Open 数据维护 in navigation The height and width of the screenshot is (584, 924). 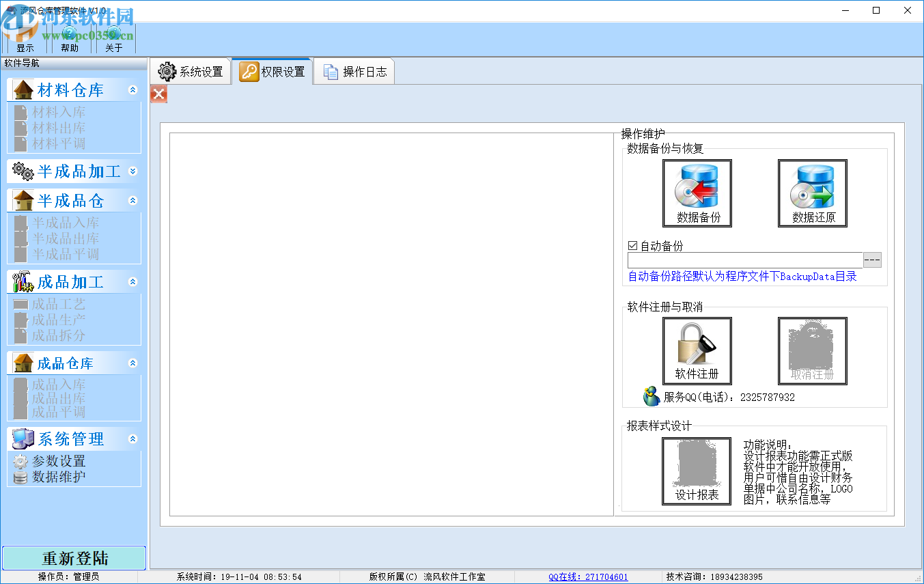(x=59, y=477)
